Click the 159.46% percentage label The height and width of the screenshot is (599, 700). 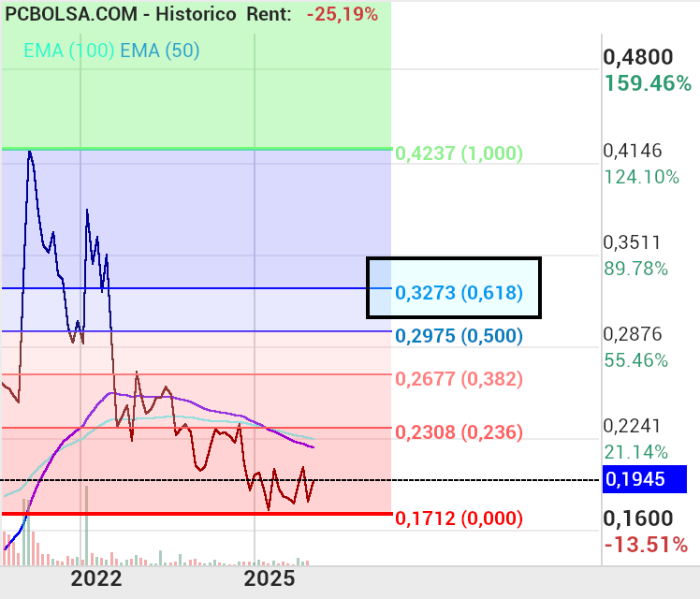point(648,83)
